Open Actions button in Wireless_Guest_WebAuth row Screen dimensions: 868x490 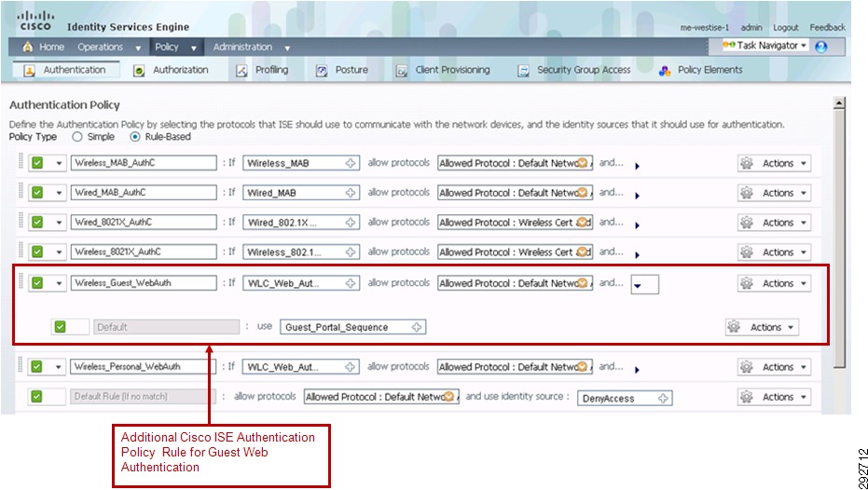click(775, 283)
